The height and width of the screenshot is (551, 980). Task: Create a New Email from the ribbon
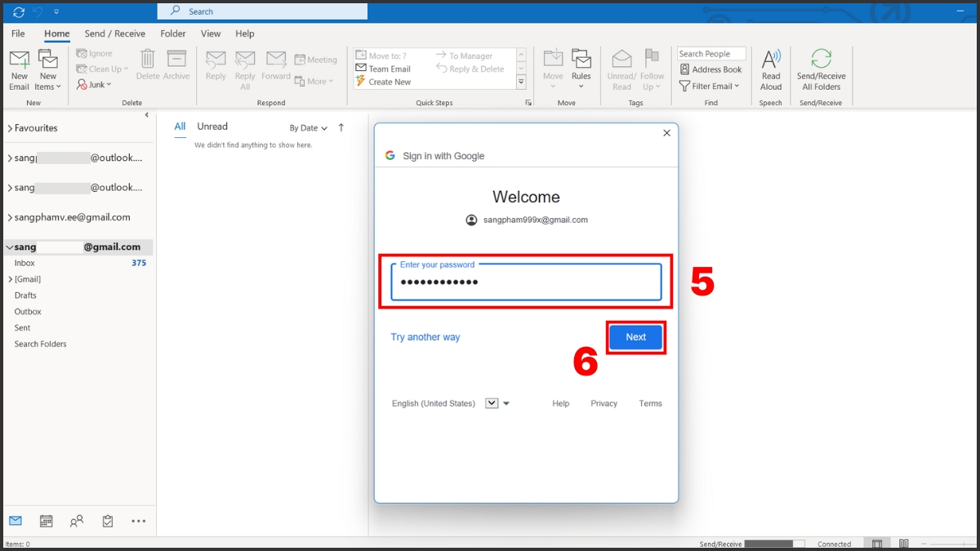click(x=19, y=70)
